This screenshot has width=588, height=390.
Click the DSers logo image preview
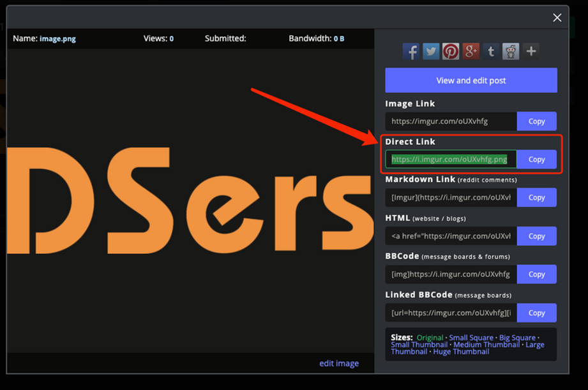pyautogui.click(x=190, y=200)
